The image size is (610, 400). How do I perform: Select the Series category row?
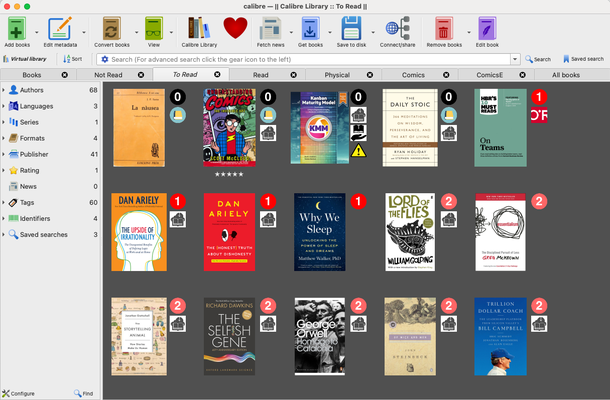51,122
